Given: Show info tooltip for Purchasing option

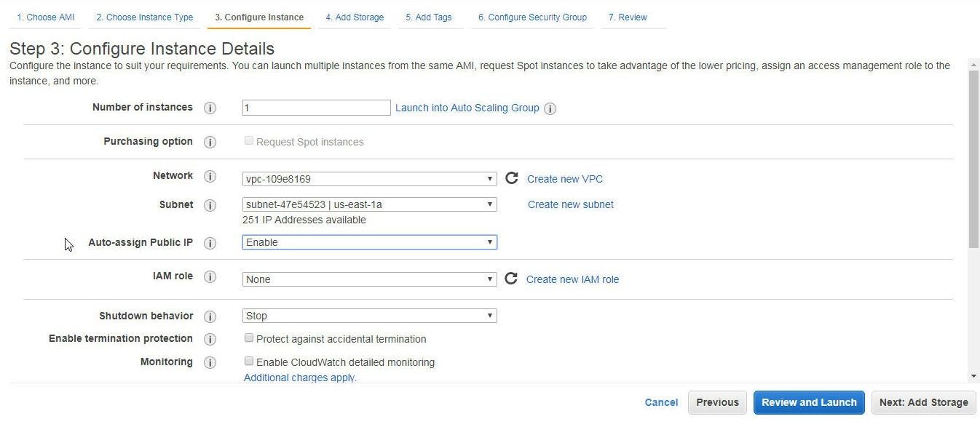Looking at the screenshot, I should 210,142.
